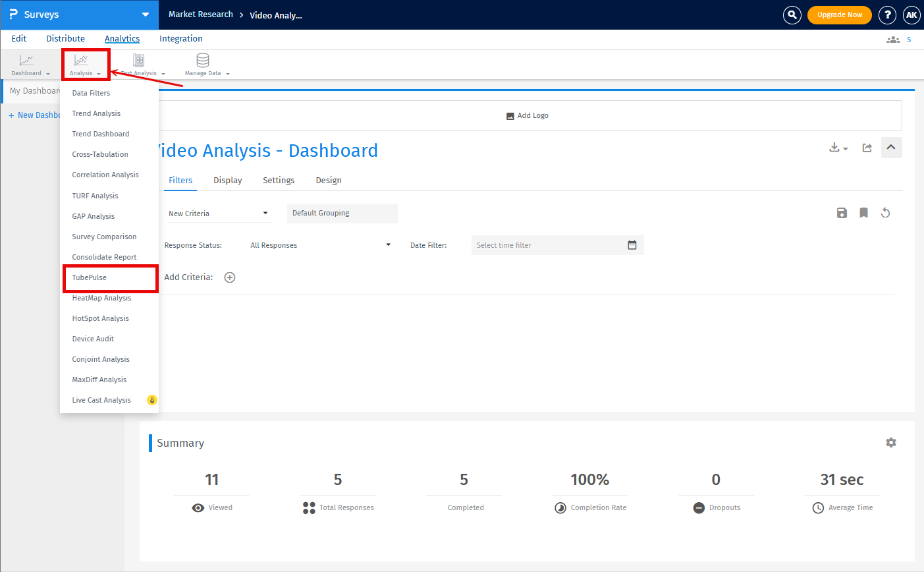
Task: Choose HeatMap Analysis from the menu
Action: (x=101, y=298)
